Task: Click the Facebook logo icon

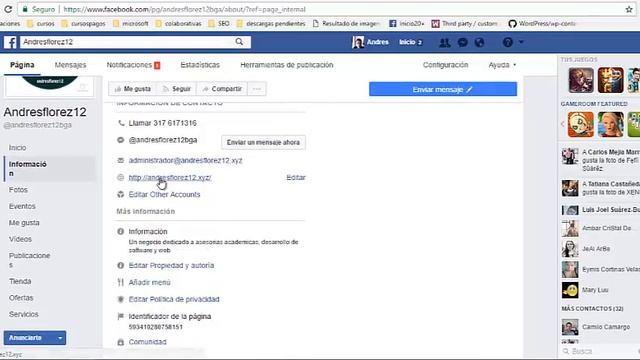Action: pos(10,42)
